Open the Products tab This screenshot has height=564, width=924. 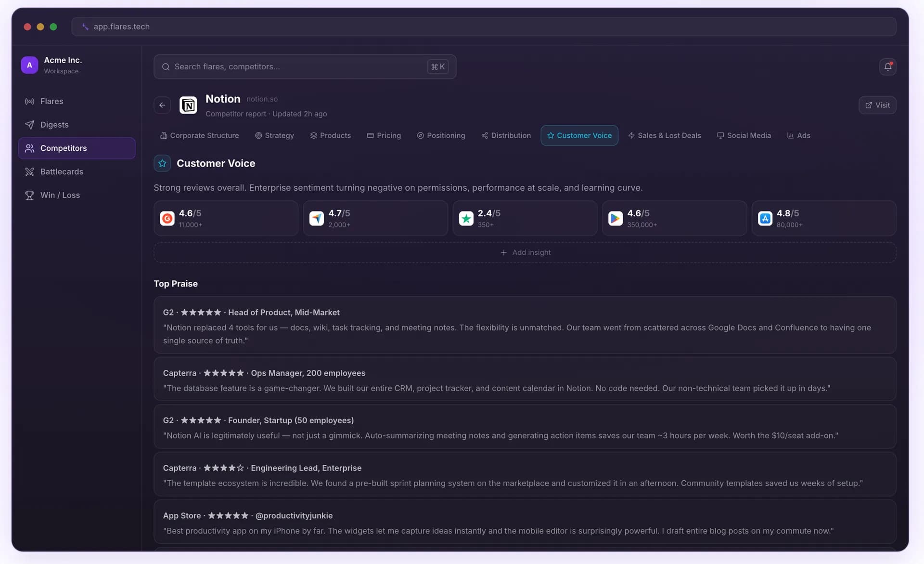tap(330, 135)
